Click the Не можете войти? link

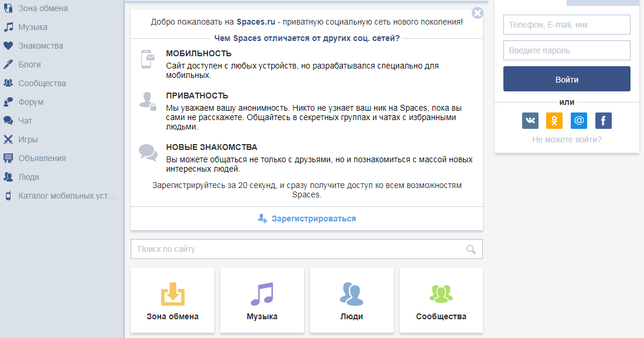[x=567, y=139]
